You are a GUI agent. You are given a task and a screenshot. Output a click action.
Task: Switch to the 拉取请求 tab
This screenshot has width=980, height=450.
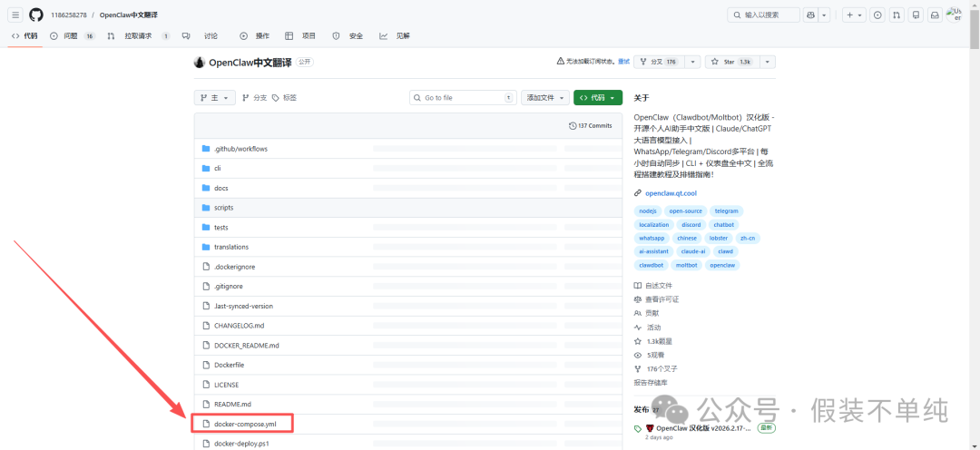click(139, 36)
